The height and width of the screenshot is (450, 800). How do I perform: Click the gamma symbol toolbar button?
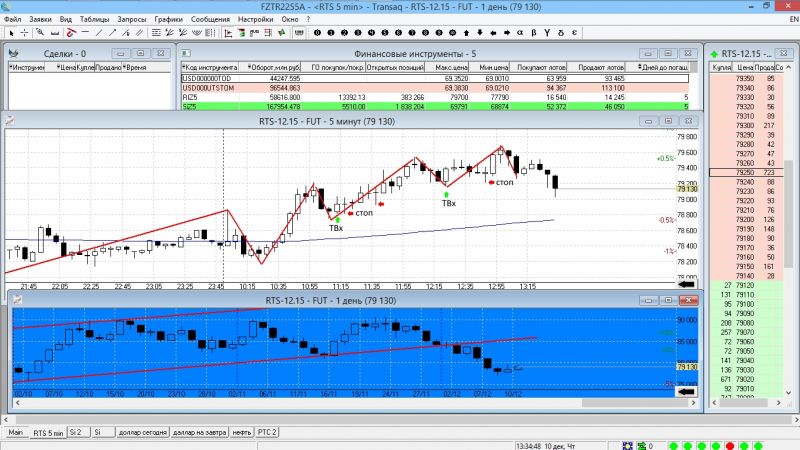coord(547,33)
